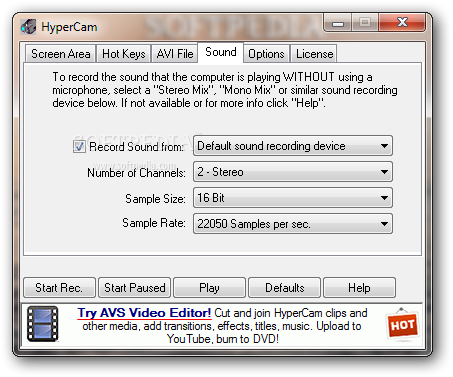Click the film strip icon in the ad banner
453x377 pixels.
[43, 324]
